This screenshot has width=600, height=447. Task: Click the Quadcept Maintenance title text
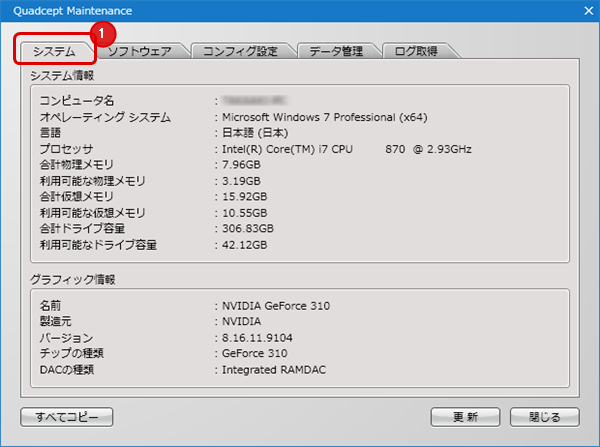73,11
